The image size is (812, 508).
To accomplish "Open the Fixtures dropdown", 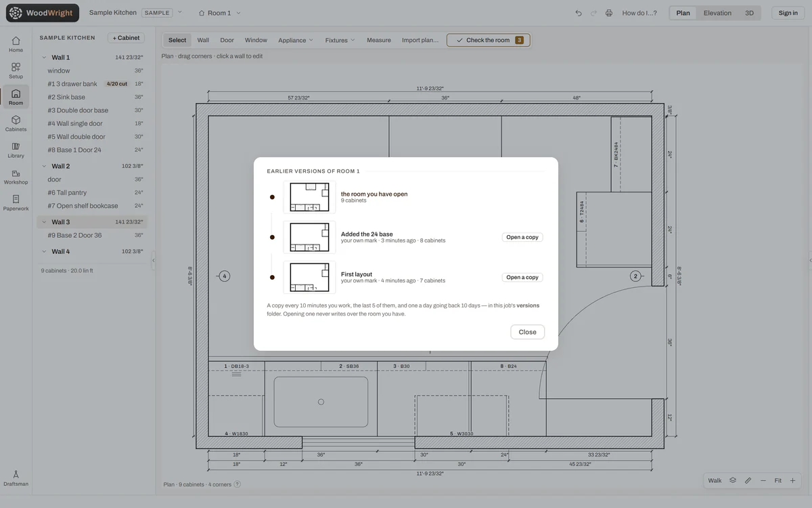I will click(340, 40).
